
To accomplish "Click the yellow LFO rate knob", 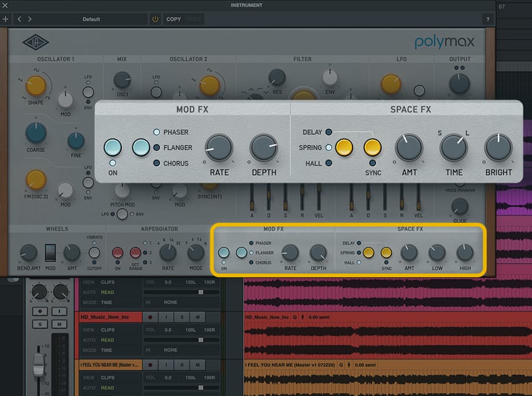I will 391,84.
